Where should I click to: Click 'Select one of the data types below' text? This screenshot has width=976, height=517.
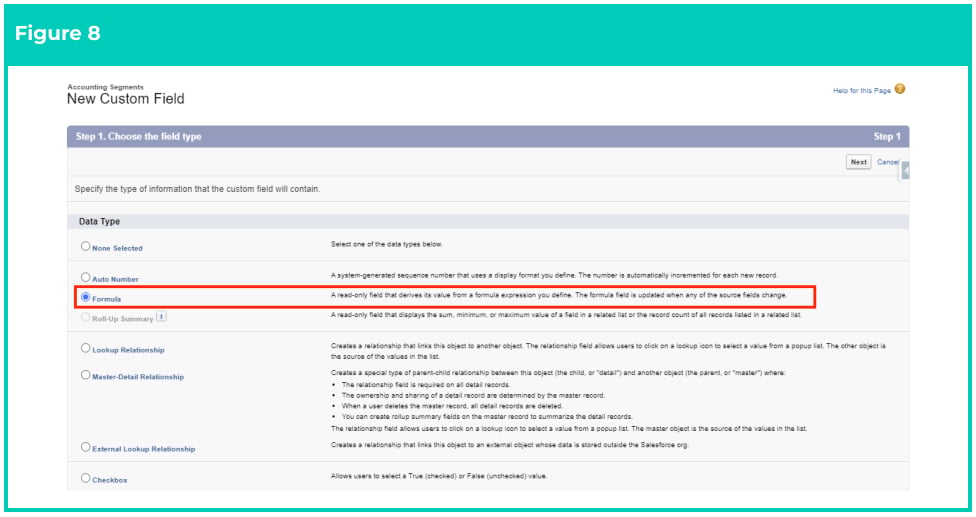click(387, 245)
